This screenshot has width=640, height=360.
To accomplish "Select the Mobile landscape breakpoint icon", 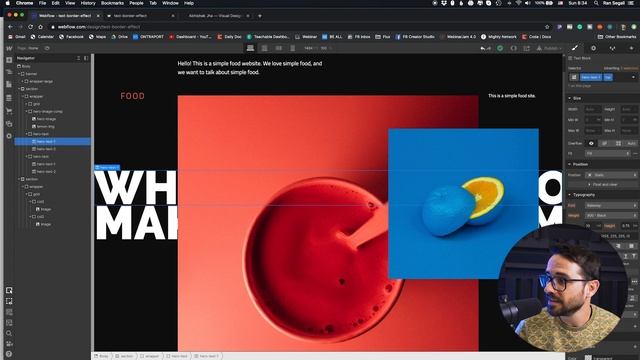I will 279,48.
